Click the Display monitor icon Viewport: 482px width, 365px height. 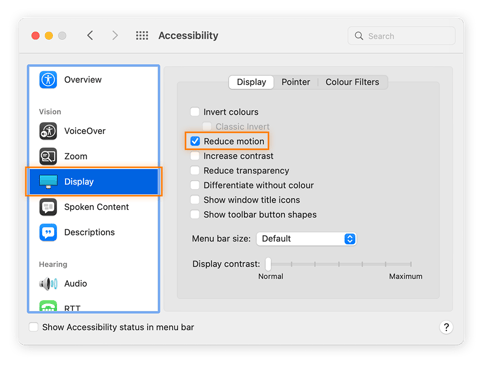48,181
